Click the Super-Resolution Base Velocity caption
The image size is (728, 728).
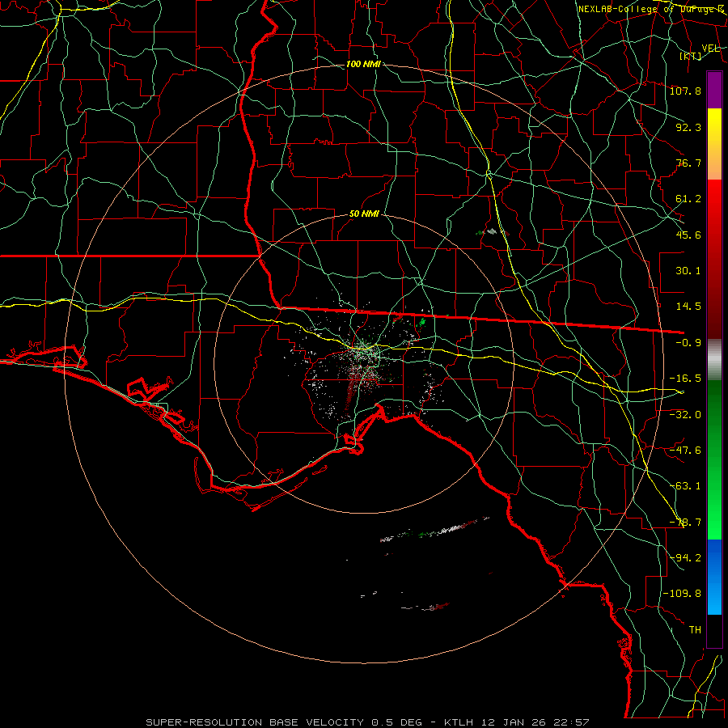(x=367, y=722)
